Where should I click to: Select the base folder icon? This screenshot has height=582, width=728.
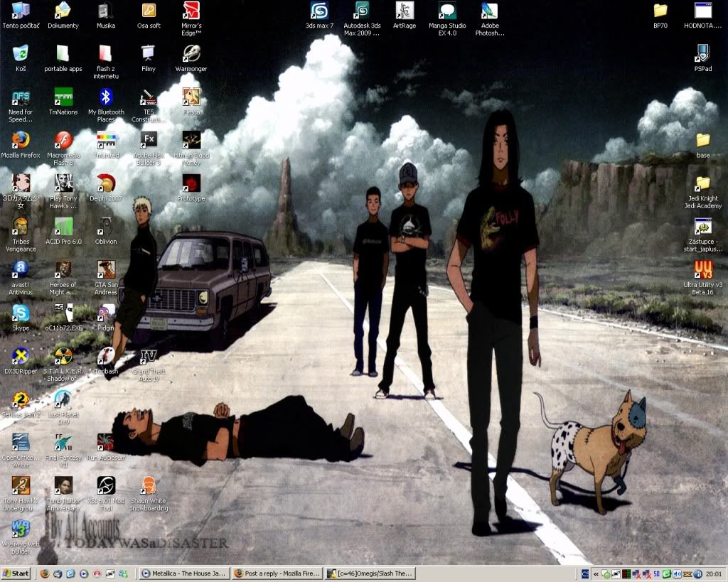click(703, 145)
